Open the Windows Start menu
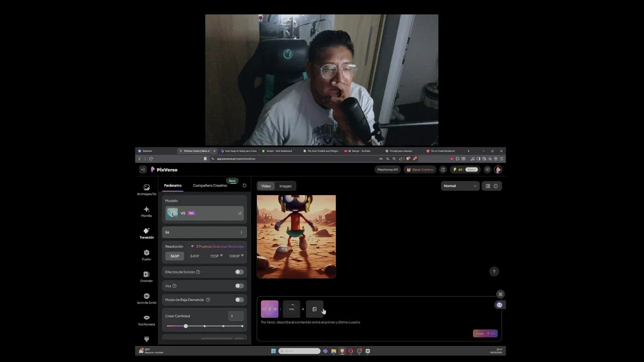 tap(274, 351)
